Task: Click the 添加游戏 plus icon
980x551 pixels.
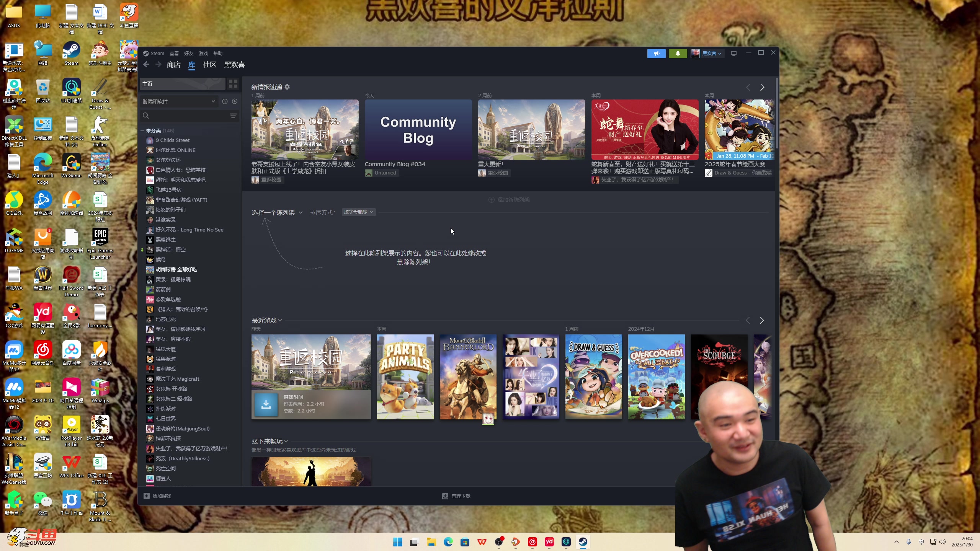Action: pos(147,496)
